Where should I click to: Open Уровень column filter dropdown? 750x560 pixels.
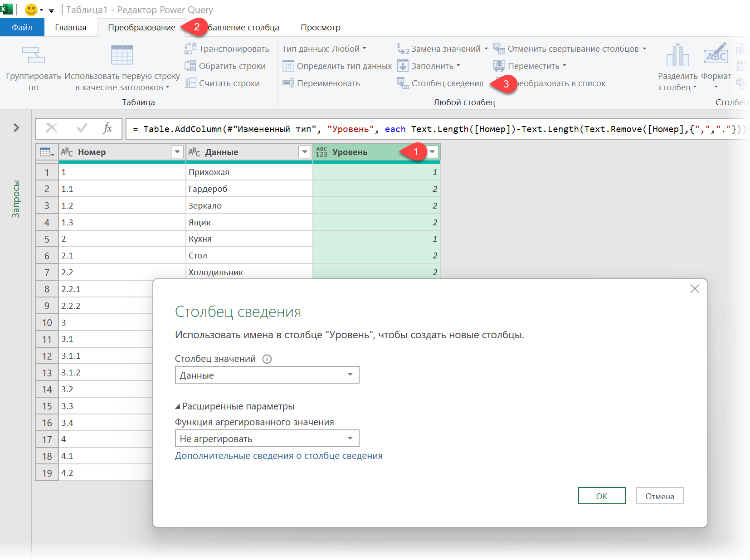coord(432,152)
